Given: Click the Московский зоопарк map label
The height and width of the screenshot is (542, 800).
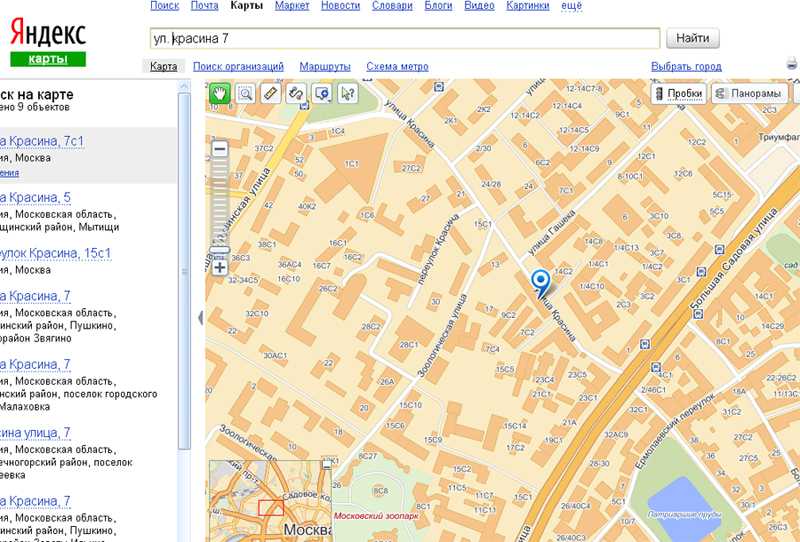Looking at the screenshot, I should click(x=376, y=516).
